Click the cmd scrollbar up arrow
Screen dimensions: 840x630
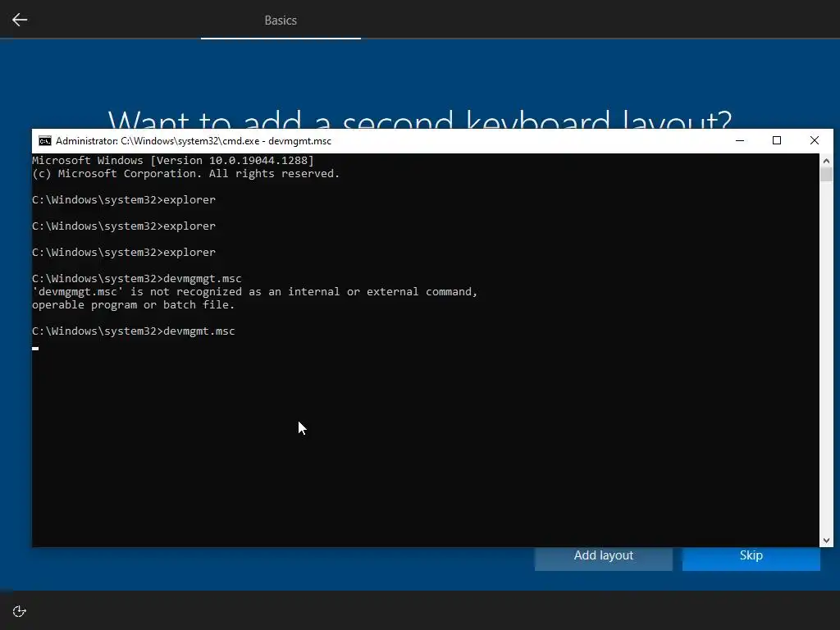point(826,160)
